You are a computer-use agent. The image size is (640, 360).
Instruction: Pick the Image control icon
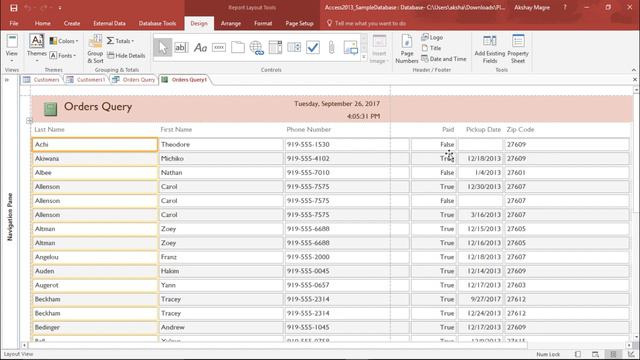(351, 47)
